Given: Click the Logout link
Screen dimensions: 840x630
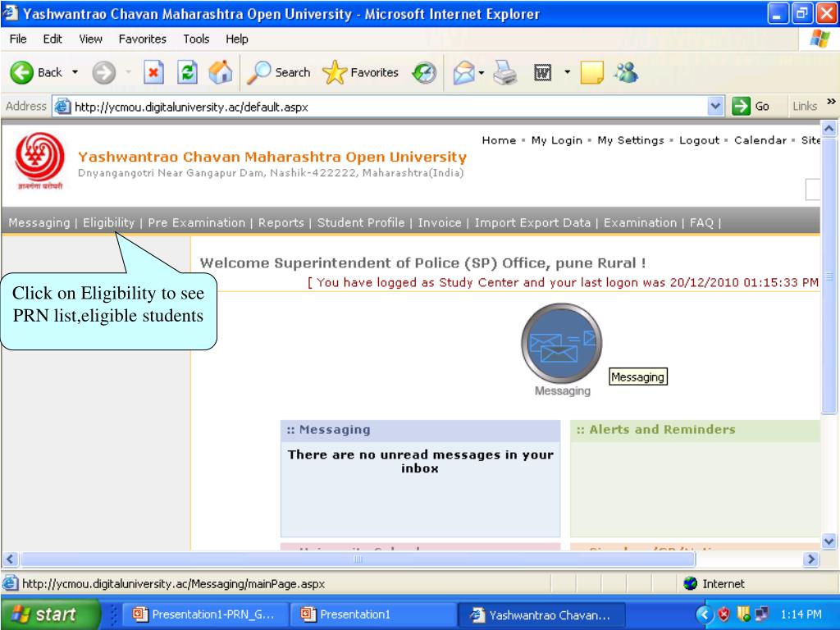Looking at the screenshot, I should pyautogui.click(x=699, y=140).
